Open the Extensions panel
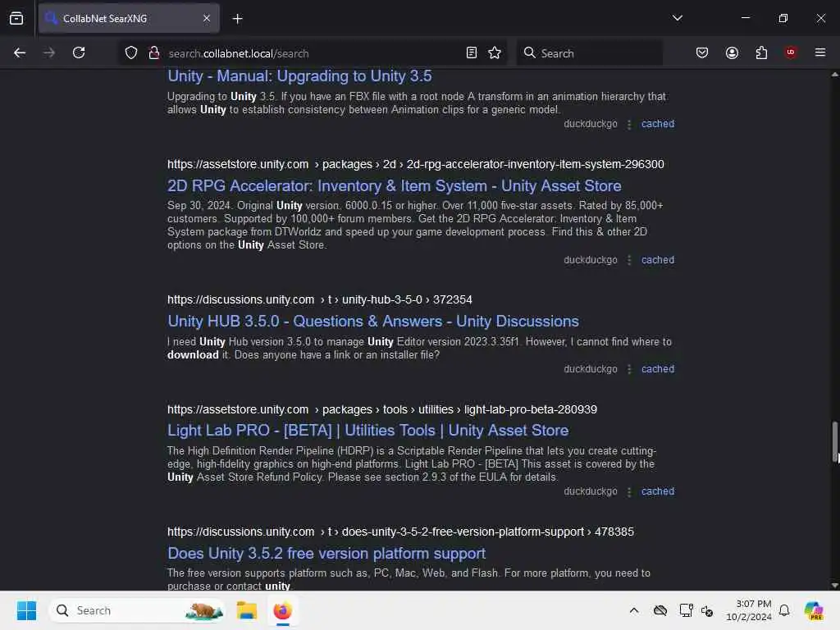The height and width of the screenshot is (630, 840). (x=761, y=52)
